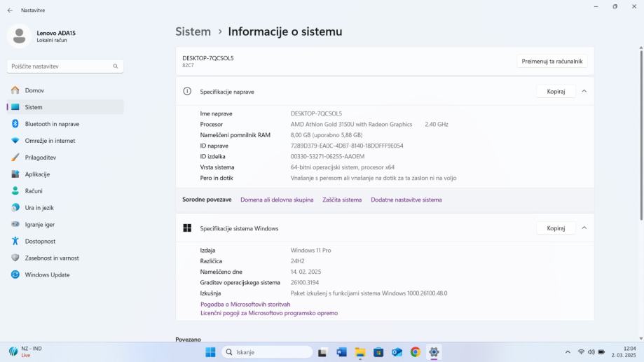Open the Wi-Fi network tray icon
Viewport: 644px width, 362px height.
pyautogui.click(x=581, y=352)
